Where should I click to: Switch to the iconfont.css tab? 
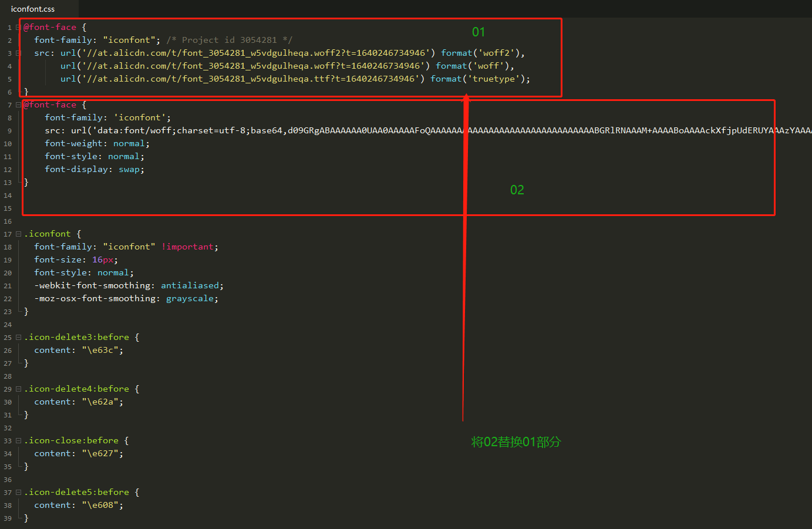pos(32,9)
